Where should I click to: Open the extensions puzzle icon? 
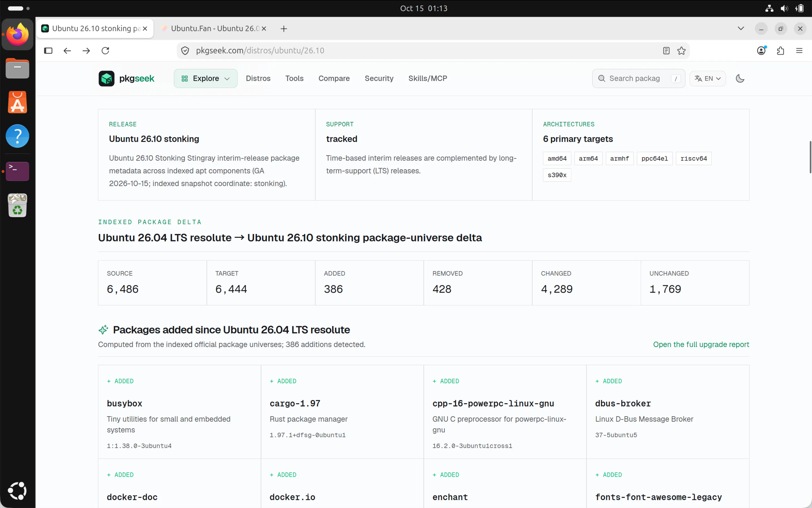point(781,51)
